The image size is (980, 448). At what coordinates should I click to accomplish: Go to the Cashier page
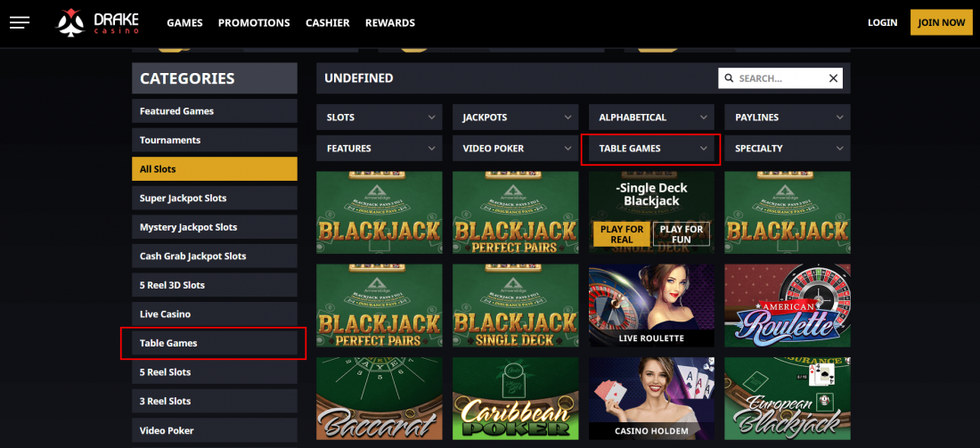pyautogui.click(x=328, y=22)
